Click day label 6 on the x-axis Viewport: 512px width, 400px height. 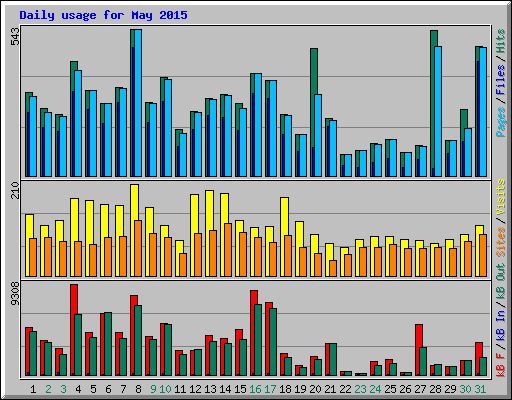(108, 389)
